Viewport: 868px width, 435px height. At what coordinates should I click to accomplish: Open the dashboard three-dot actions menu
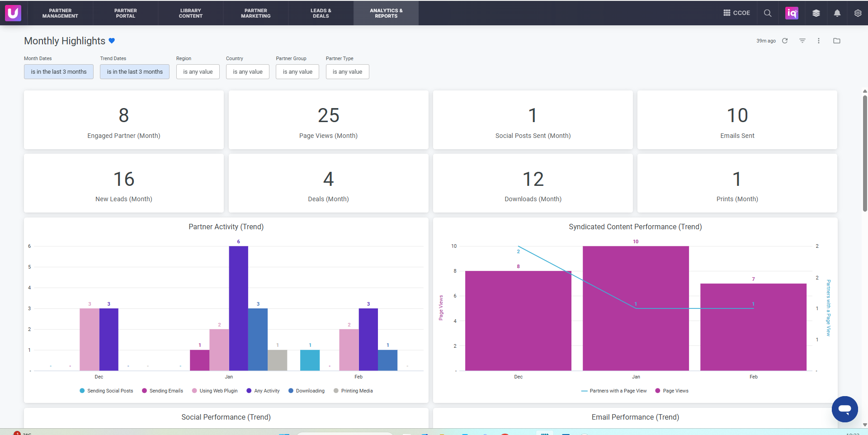pos(819,41)
